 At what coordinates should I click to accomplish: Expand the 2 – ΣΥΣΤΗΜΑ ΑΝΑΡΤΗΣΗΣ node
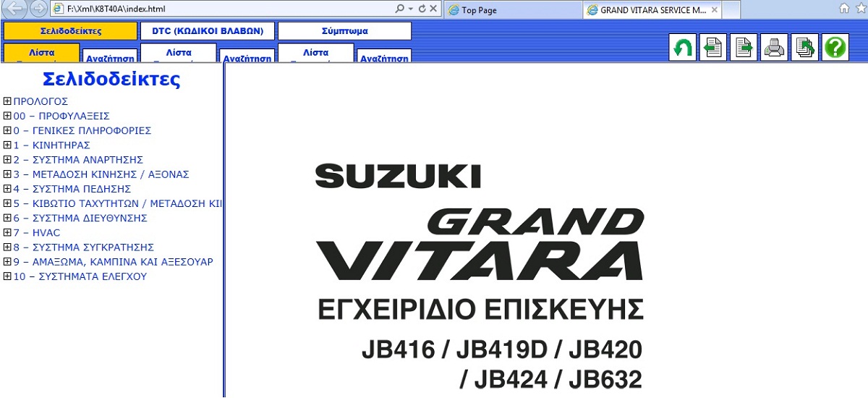pos(7,159)
